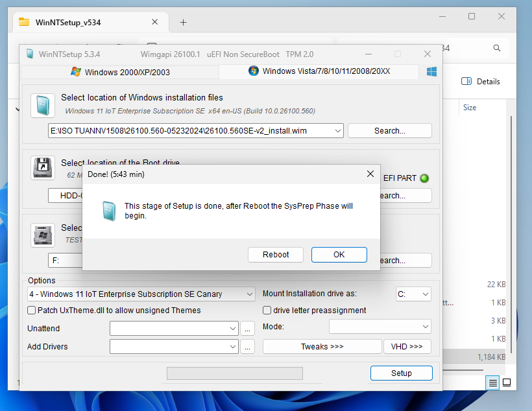Close the WinNTSetup_v534 Explorer tab

click(x=154, y=22)
